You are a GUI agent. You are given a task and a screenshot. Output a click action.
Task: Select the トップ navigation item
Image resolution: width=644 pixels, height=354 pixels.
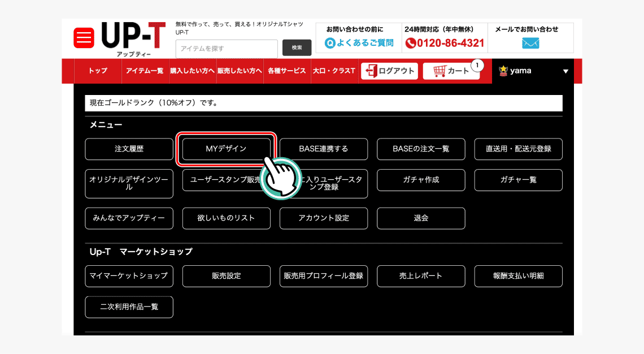click(98, 71)
